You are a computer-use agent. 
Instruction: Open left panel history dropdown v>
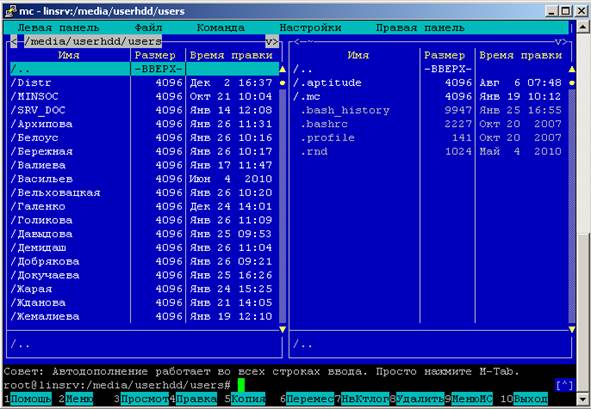272,41
